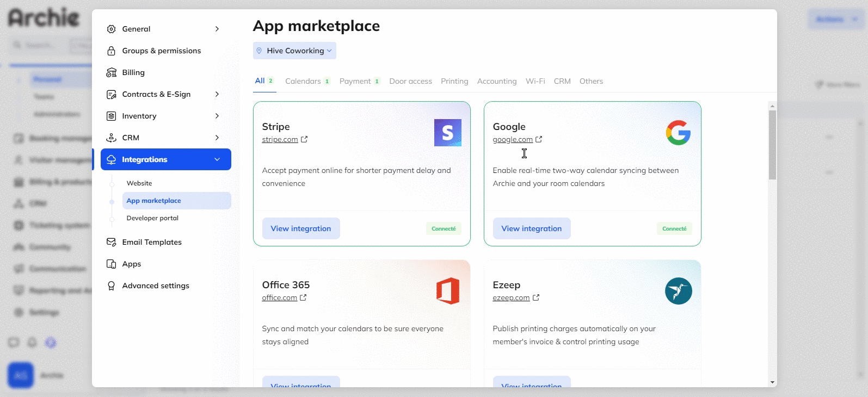Switch to the CRM integrations tab

coord(562,81)
